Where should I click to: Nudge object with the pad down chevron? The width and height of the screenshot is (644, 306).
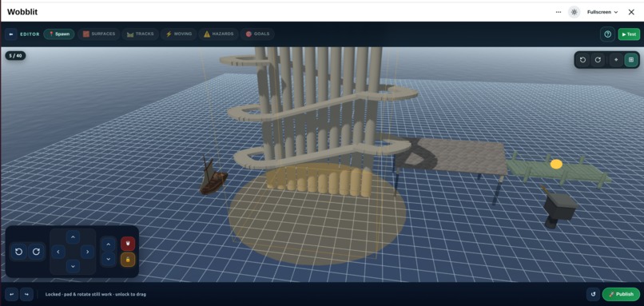73,266
